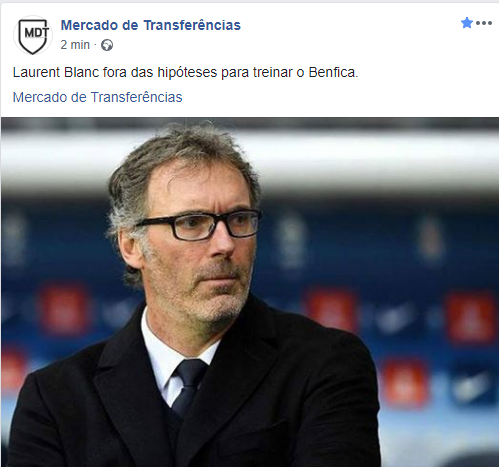
Task: Open the Laurent Blanc photo in viewer
Action: coord(250,292)
